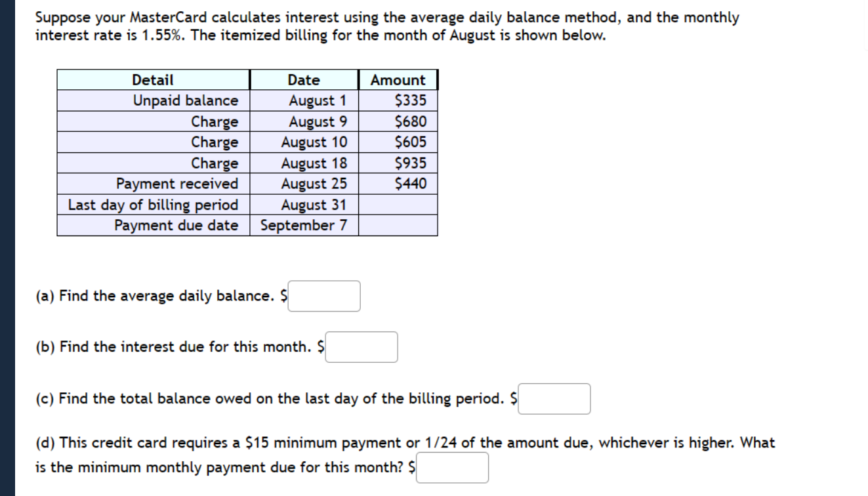868x496 pixels.
Task: Select the $680 charge amount
Action: [x=398, y=122]
